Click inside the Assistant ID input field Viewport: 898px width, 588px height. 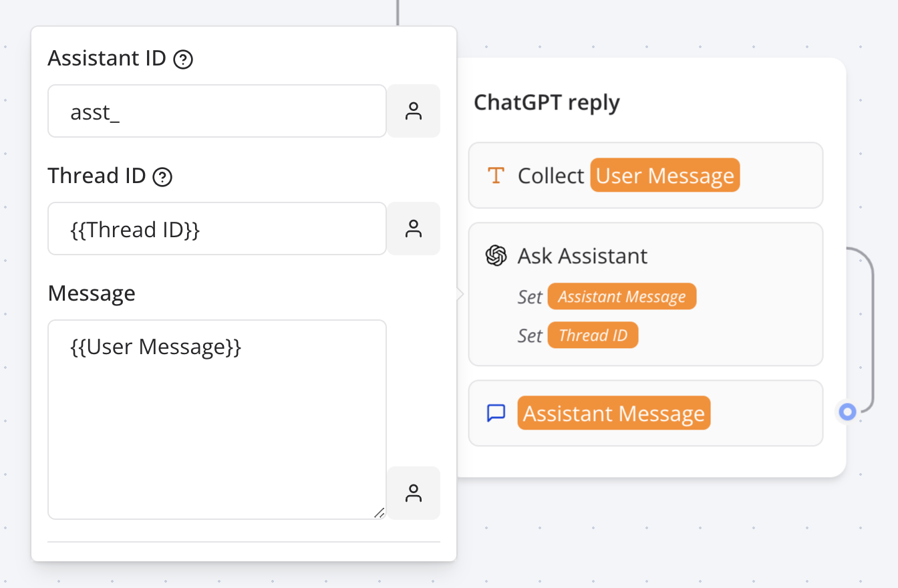(x=216, y=111)
